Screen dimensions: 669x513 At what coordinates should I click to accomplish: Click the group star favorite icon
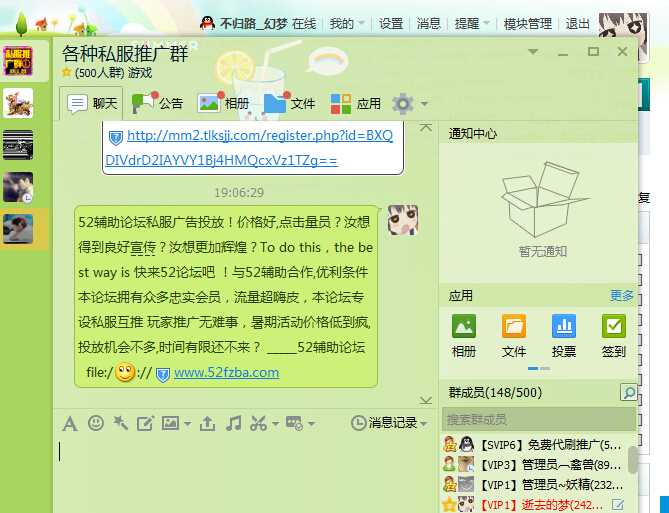66,72
